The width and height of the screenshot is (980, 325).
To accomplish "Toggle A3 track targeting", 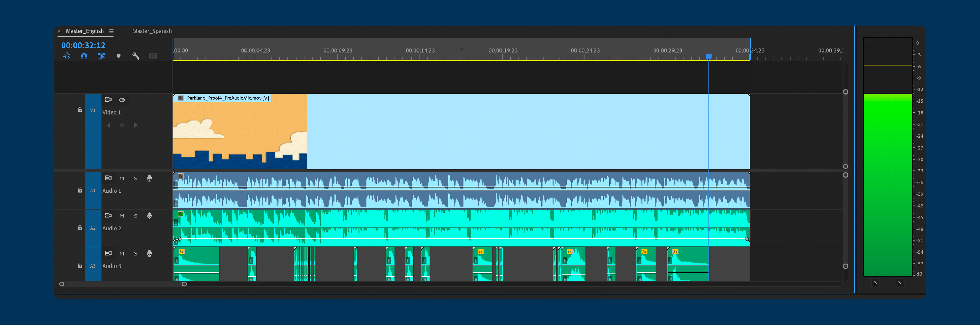I will [93, 266].
